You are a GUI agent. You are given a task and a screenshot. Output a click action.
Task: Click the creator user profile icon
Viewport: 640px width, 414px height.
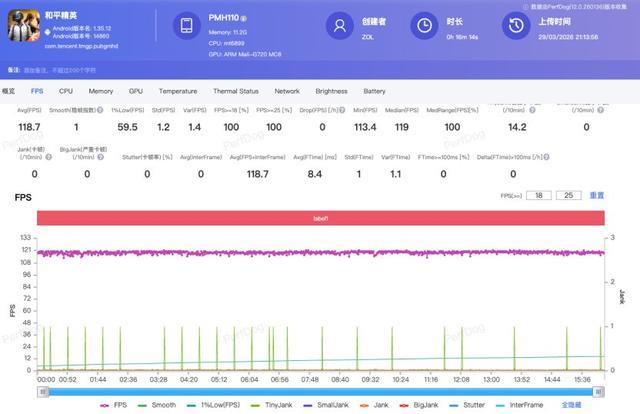pyautogui.click(x=341, y=26)
